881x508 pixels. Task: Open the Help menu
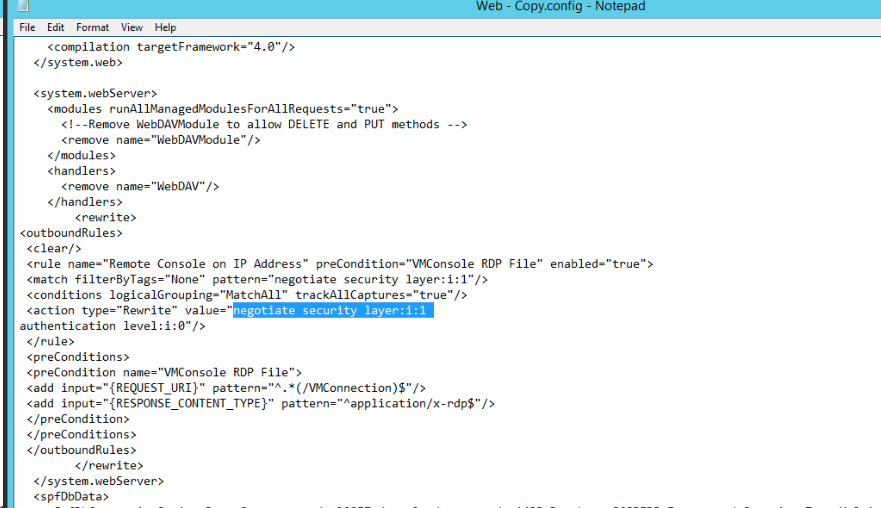pos(165,27)
